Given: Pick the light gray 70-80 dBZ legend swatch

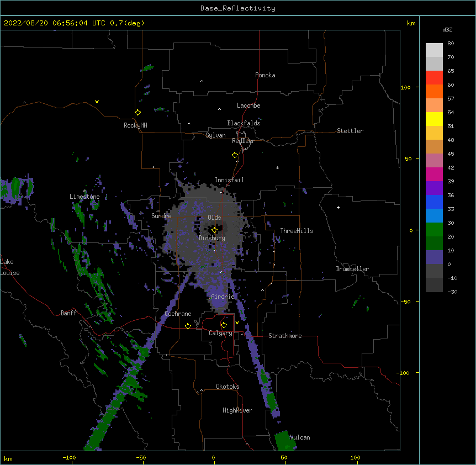Looking at the screenshot, I should (434, 50).
